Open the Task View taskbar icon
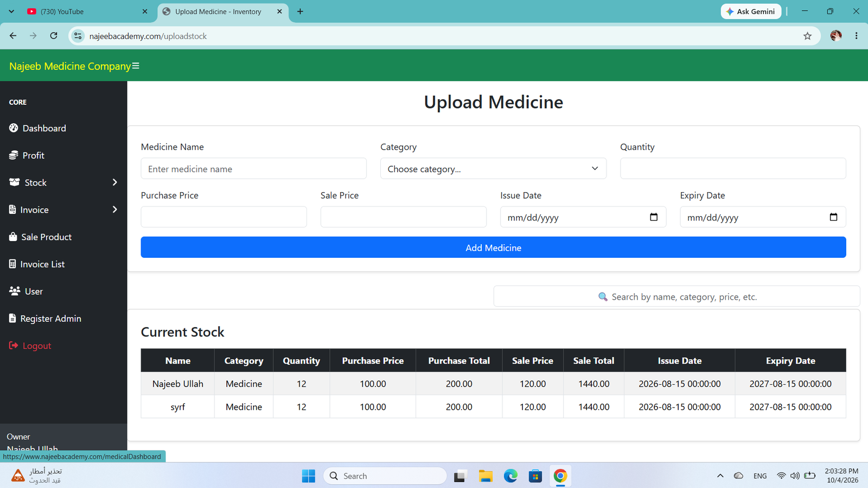868x488 pixels. point(461,476)
